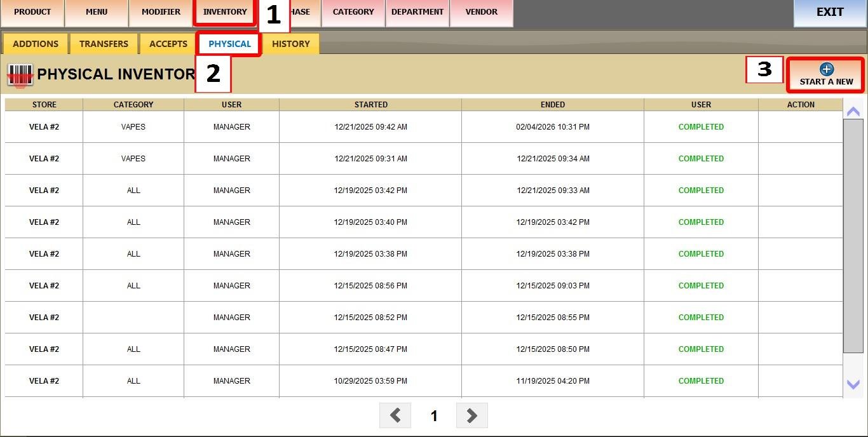Click the vertical scrollbar thumb in table
This screenshot has width=868, height=437.
[x=853, y=235]
